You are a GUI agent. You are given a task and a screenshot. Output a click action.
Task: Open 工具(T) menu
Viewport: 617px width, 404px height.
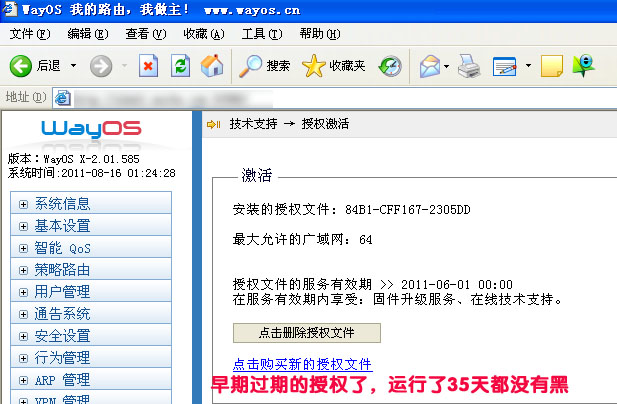pos(262,34)
